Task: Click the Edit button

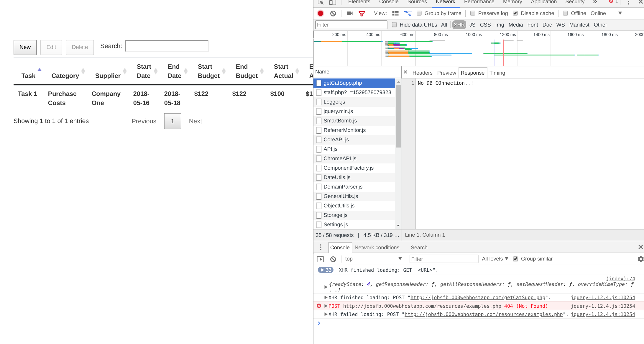Action: pos(51,47)
